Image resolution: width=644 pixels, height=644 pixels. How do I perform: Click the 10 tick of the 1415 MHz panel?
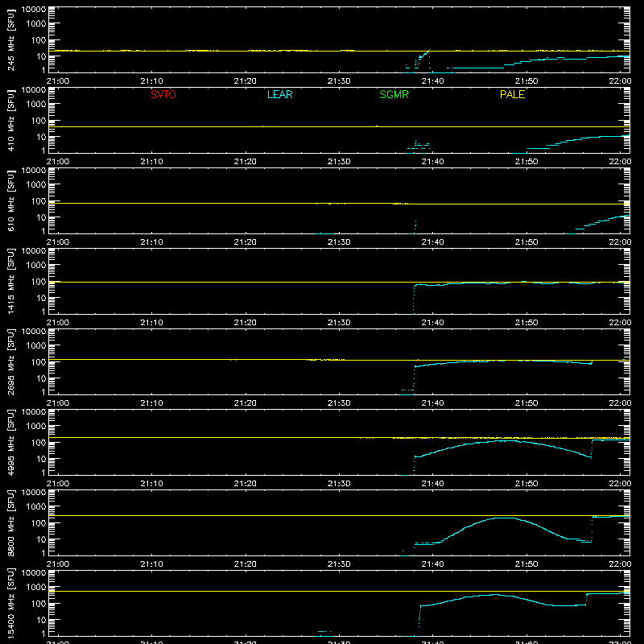(x=41, y=298)
